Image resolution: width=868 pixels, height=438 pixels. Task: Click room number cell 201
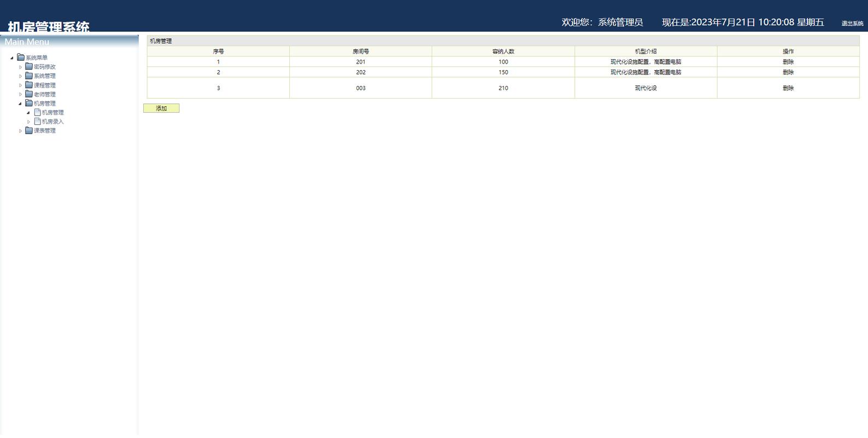[360, 62]
